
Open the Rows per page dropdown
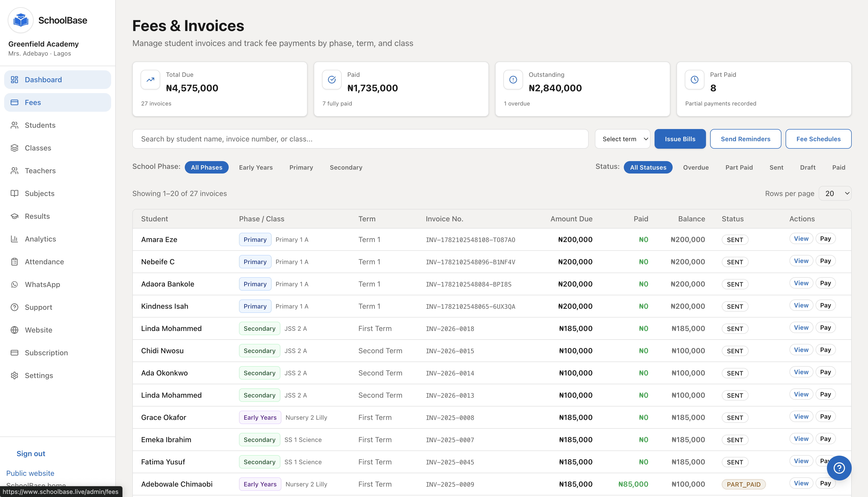tap(835, 193)
